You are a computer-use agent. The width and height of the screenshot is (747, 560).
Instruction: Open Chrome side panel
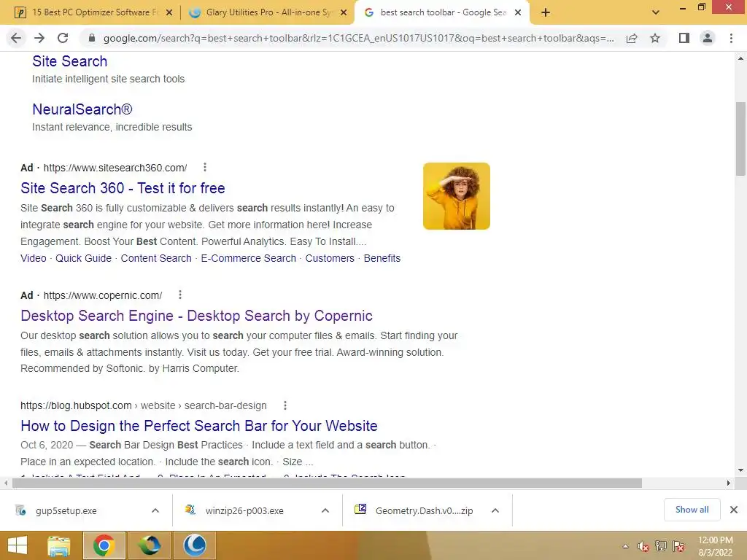click(684, 38)
